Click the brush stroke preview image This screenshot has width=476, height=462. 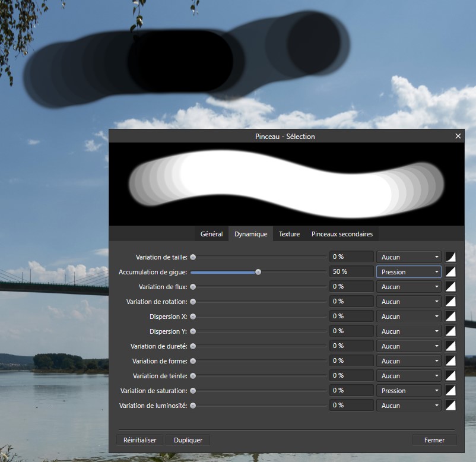287,184
